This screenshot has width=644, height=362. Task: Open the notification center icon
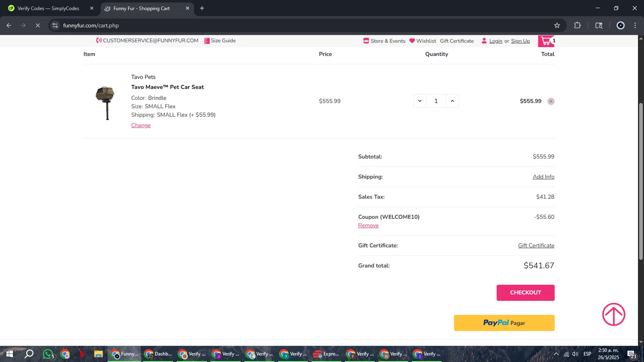coord(632,354)
